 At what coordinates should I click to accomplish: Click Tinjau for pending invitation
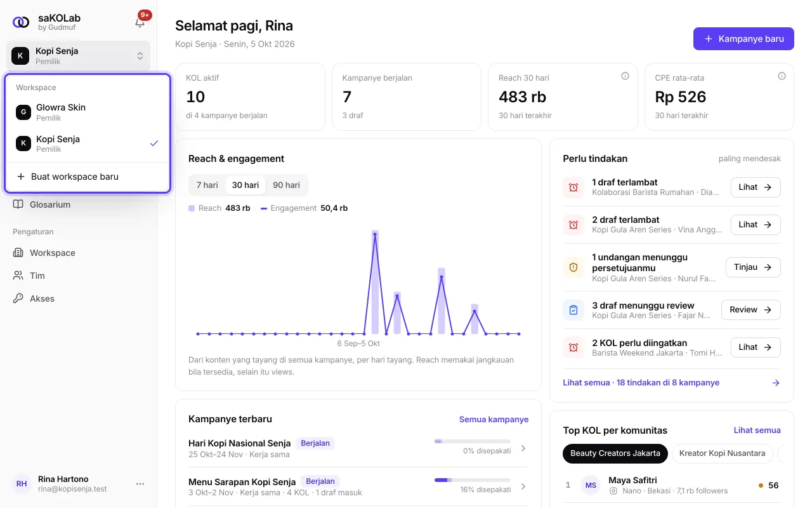753,267
